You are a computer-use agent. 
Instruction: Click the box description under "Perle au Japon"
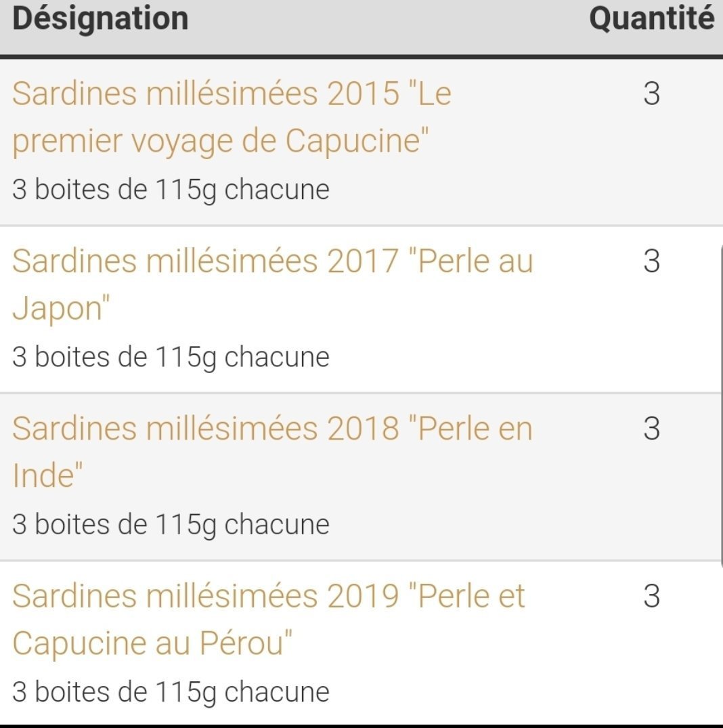point(171,356)
